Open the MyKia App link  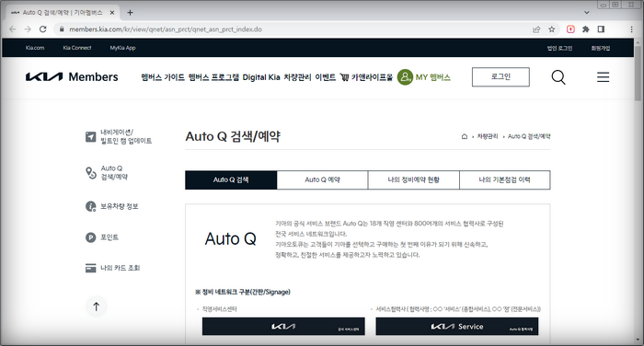122,48
